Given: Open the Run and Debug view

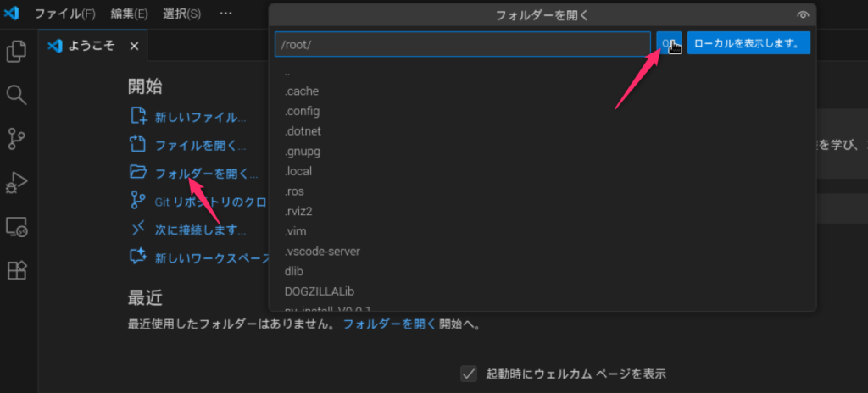Looking at the screenshot, I should point(16,182).
